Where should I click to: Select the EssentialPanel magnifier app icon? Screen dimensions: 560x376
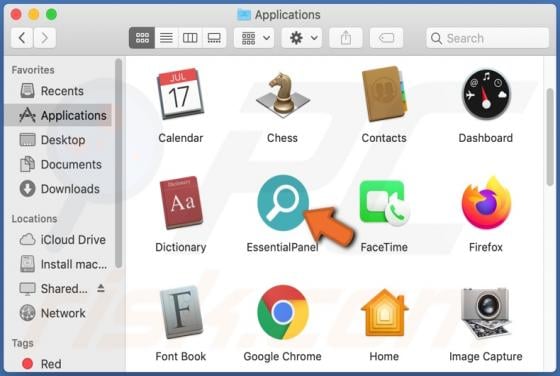click(x=282, y=202)
